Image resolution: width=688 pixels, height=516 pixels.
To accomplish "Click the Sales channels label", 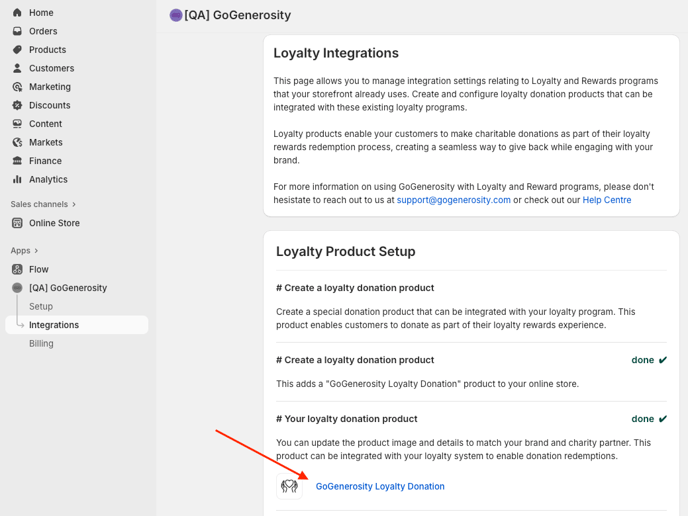I will [x=39, y=204].
